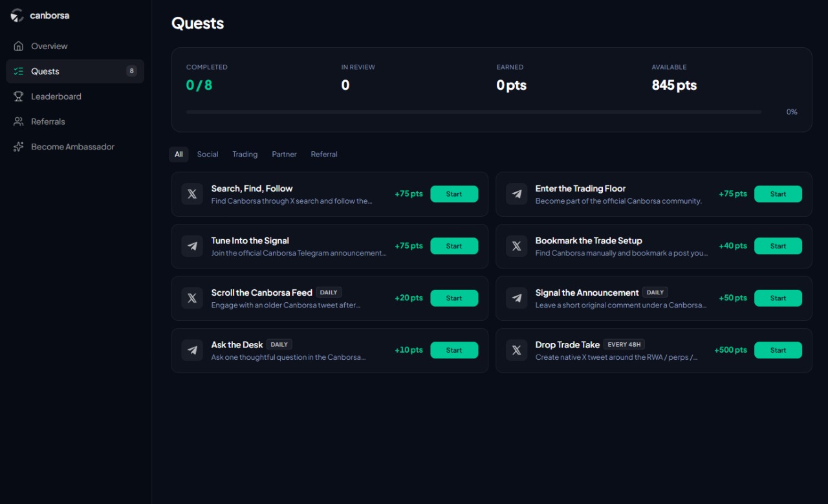The width and height of the screenshot is (828, 504).
Task: Show the Referral quests tab
Action: click(x=324, y=154)
